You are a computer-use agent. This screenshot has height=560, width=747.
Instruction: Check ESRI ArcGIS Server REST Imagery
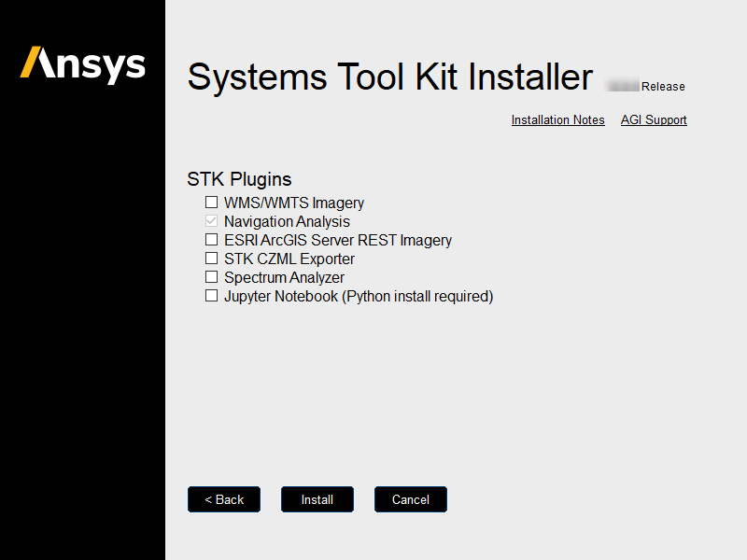point(212,240)
